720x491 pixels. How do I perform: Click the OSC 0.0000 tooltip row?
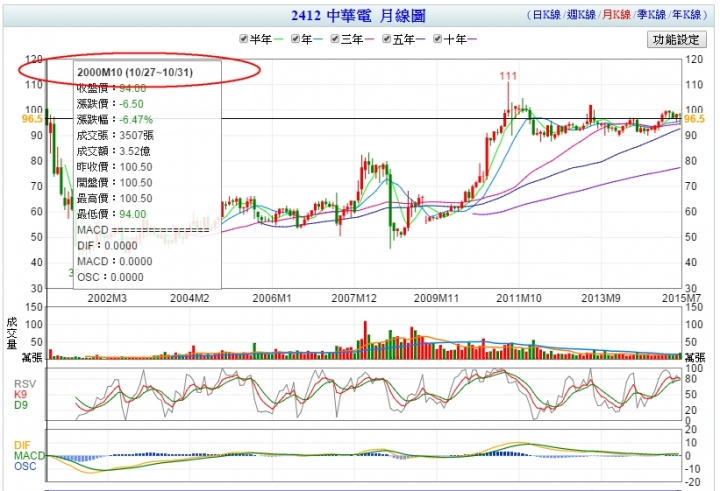pyautogui.click(x=110, y=277)
